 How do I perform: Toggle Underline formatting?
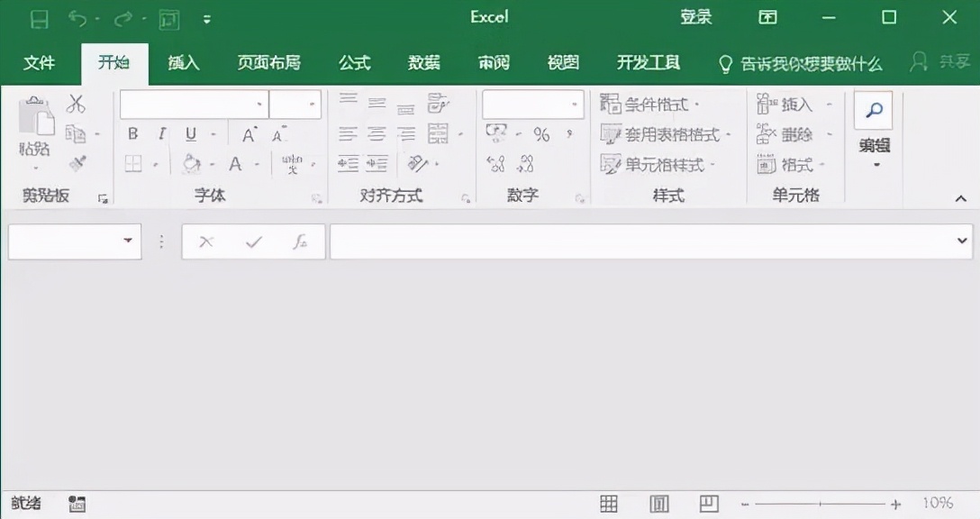[x=191, y=134]
